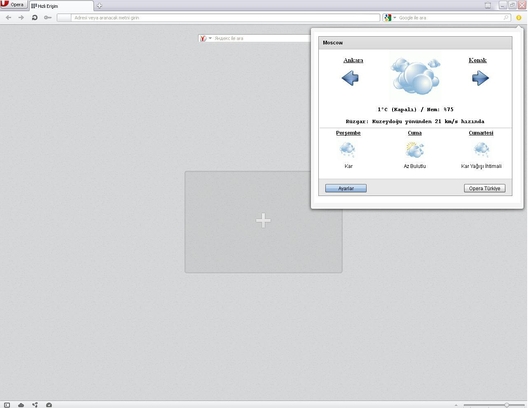This screenshot has width=528, height=408.
Task: Focus the address bar field
Action: pos(218,18)
